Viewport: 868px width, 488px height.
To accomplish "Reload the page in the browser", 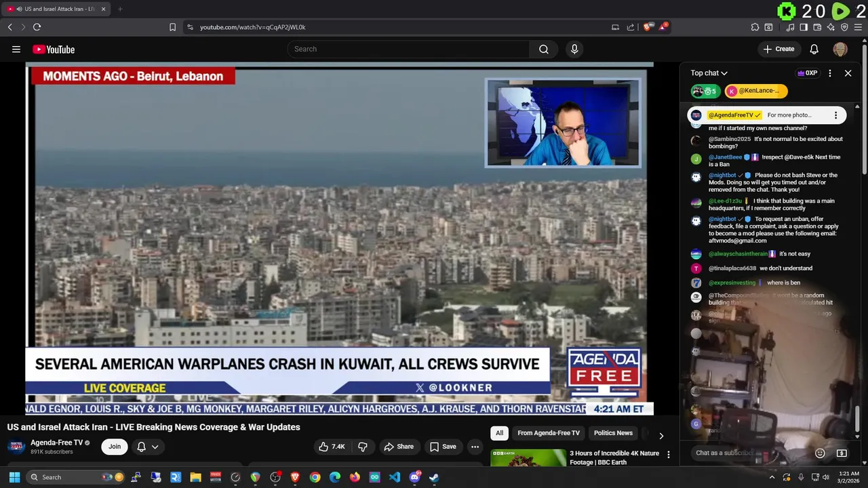I will point(37,27).
